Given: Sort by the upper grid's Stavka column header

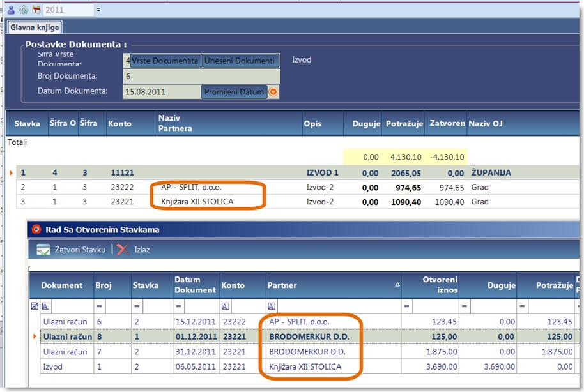Looking at the screenshot, I should (x=27, y=124).
